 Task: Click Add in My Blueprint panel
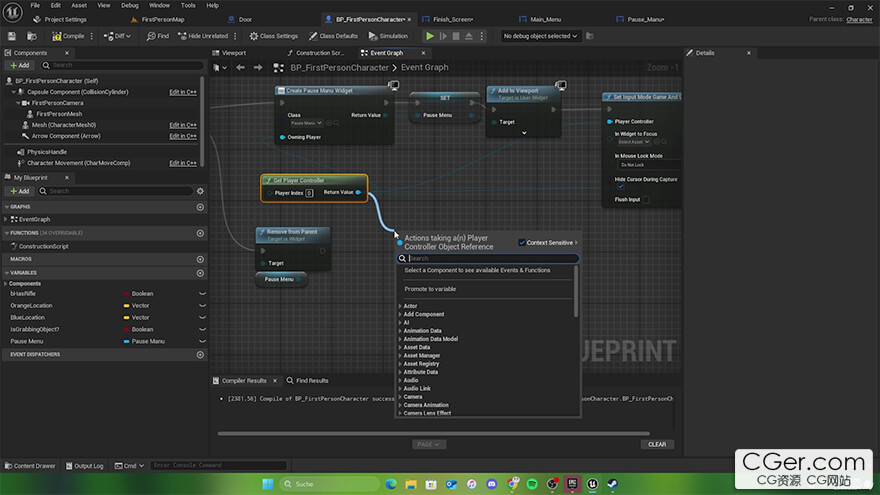point(20,191)
